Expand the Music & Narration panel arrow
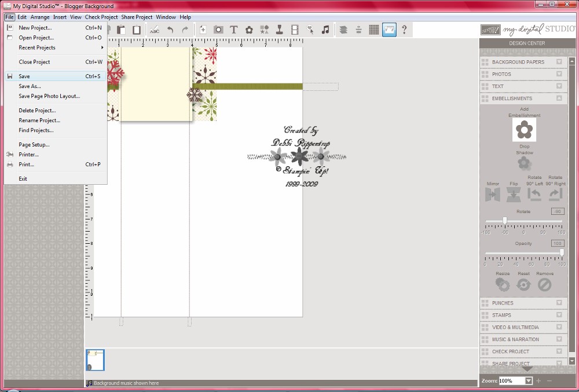This screenshot has height=392, width=579. 559,339
